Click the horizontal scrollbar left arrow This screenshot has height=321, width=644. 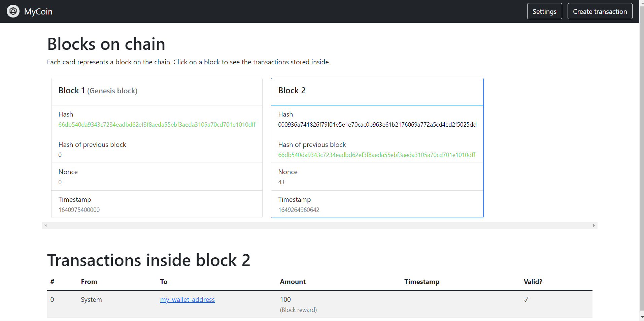pyautogui.click(x=45, y=226)
